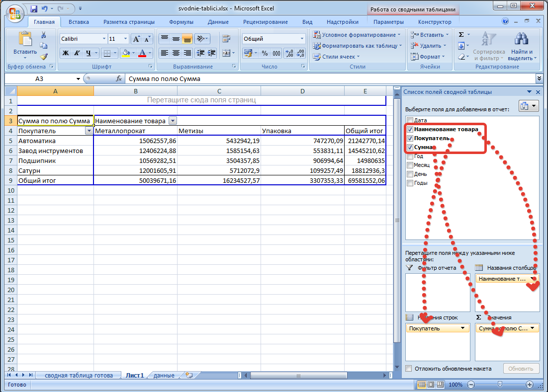Click Форматировать как таблицу
548x392 pixels.
[357, 46]
